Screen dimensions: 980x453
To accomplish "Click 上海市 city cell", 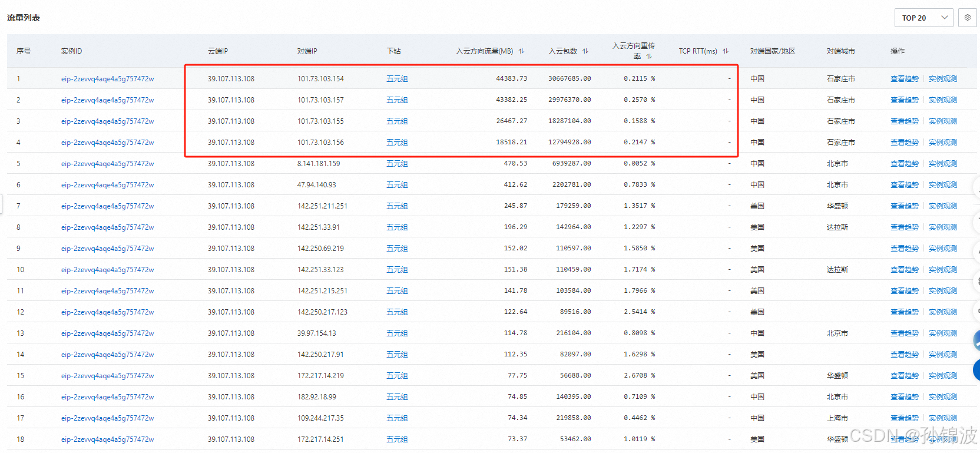I will [x=837, y=418].
